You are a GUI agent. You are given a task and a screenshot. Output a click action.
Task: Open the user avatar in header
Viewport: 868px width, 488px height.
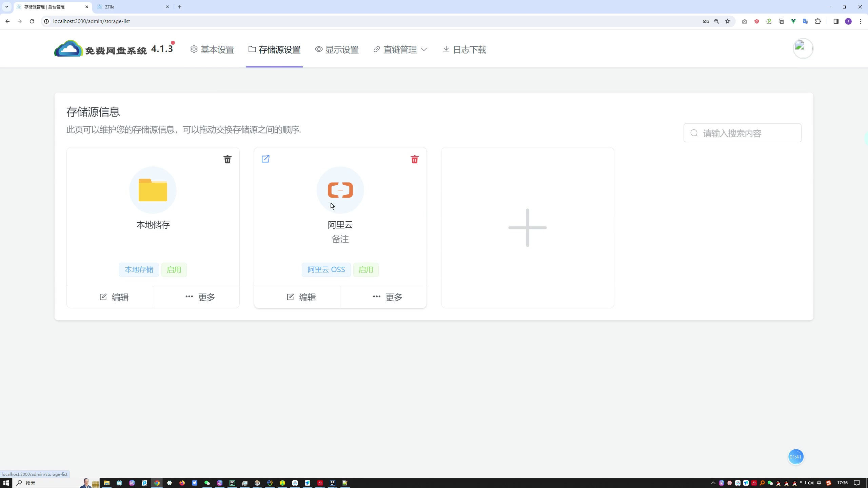point(803,48)
